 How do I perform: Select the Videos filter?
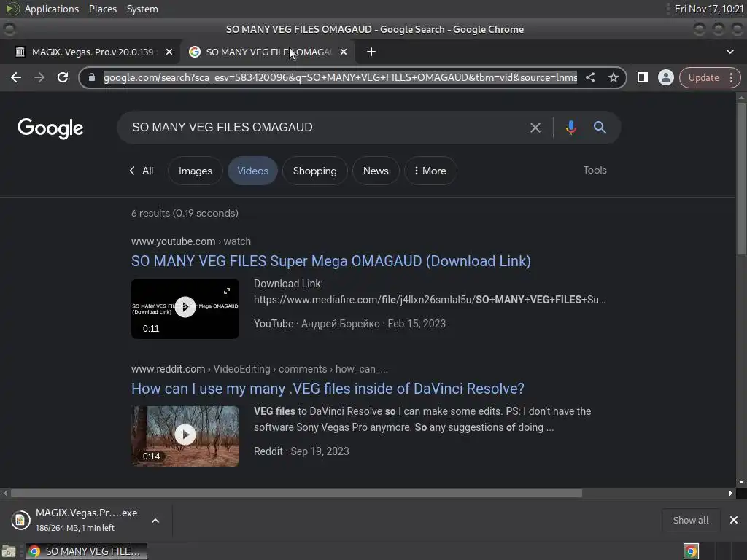[252, 171]
